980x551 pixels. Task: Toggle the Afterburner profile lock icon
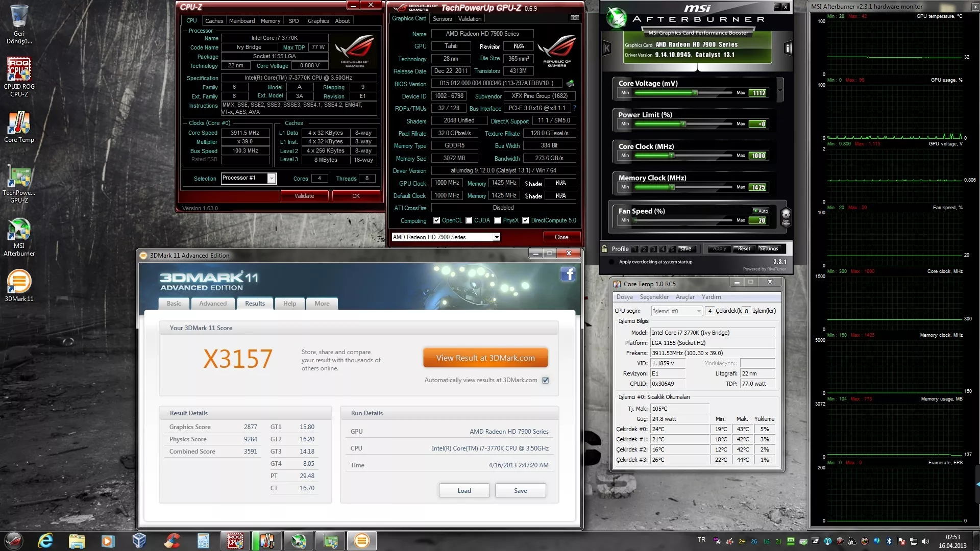point(604,249)
